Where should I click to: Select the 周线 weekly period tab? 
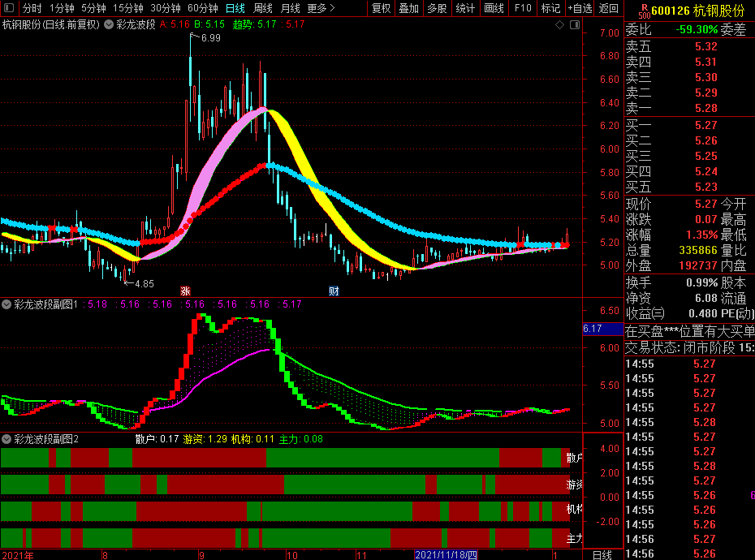262,8
